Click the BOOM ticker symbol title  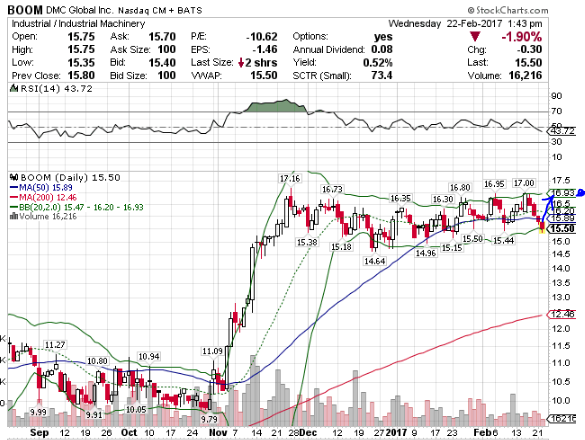point(25,10)
